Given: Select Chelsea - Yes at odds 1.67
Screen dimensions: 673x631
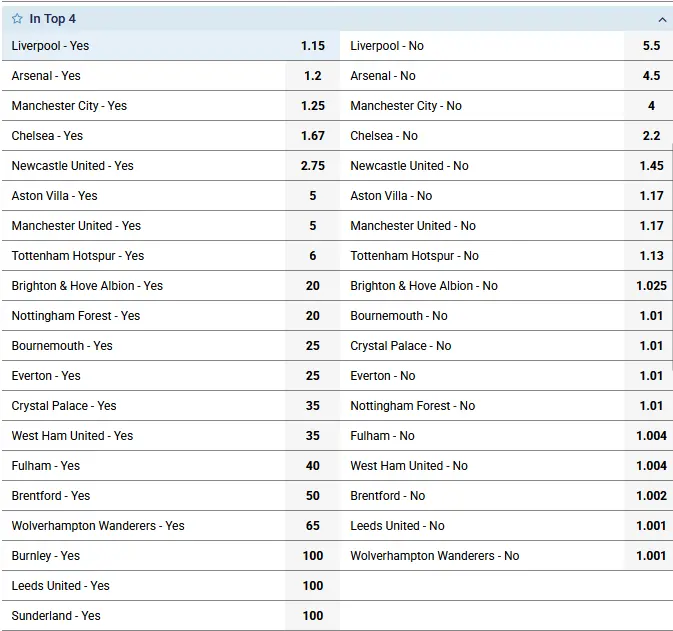Looking at the screenshot, I should point(169,136).
